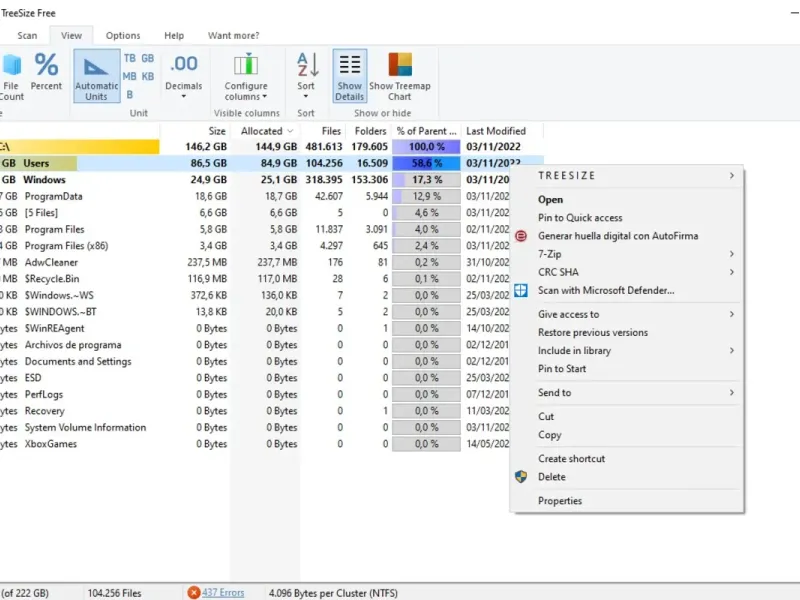Open the Scan ribbon tab

click(27, 35)
